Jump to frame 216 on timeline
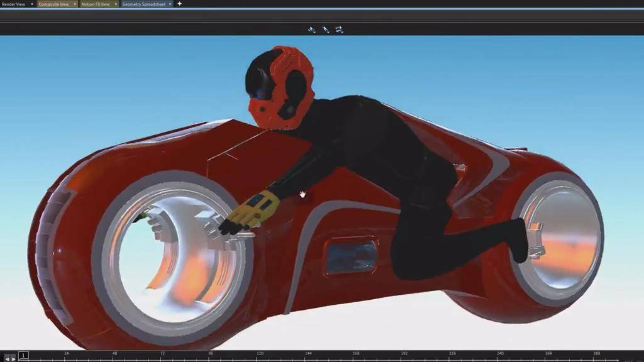 click(x=452, y=354)
